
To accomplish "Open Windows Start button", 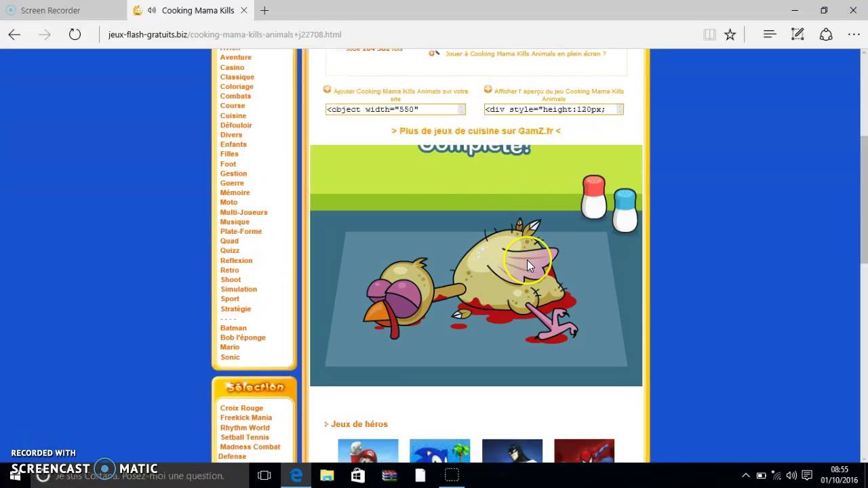I will (15, 476).
